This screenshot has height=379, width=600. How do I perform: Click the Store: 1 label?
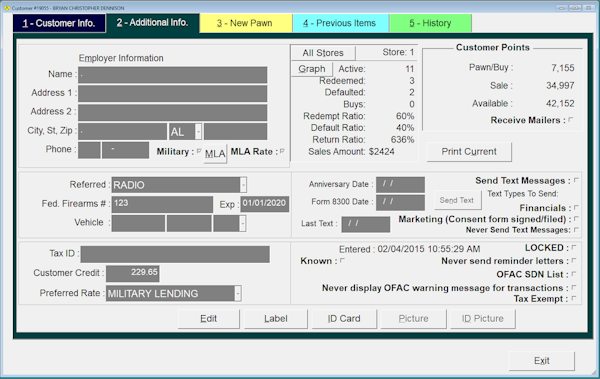click(x=398, y=52)
